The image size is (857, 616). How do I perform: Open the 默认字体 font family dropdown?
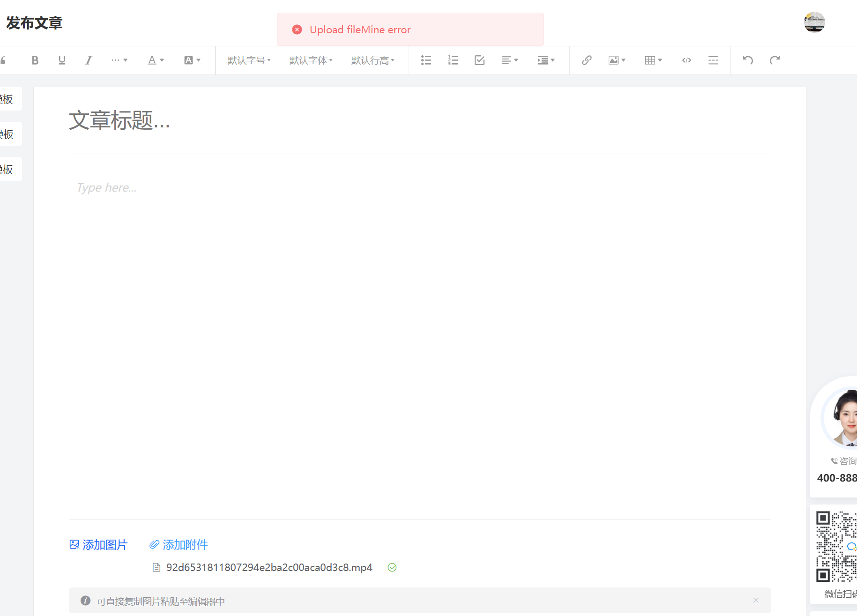coord(311,60)
